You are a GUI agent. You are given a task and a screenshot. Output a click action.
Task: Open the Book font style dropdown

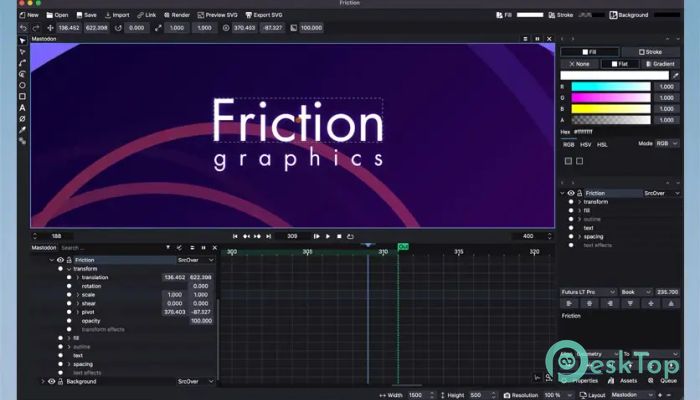[x=636, y=292]
